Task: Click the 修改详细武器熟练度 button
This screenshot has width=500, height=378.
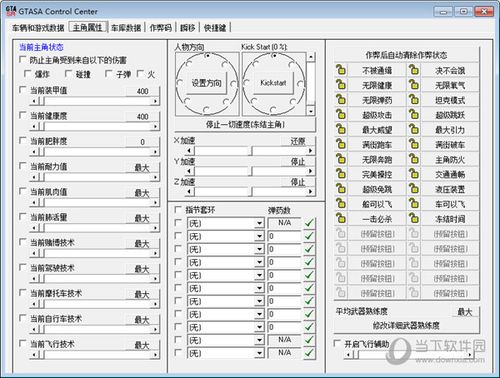Action: click(x=406, y=325)
